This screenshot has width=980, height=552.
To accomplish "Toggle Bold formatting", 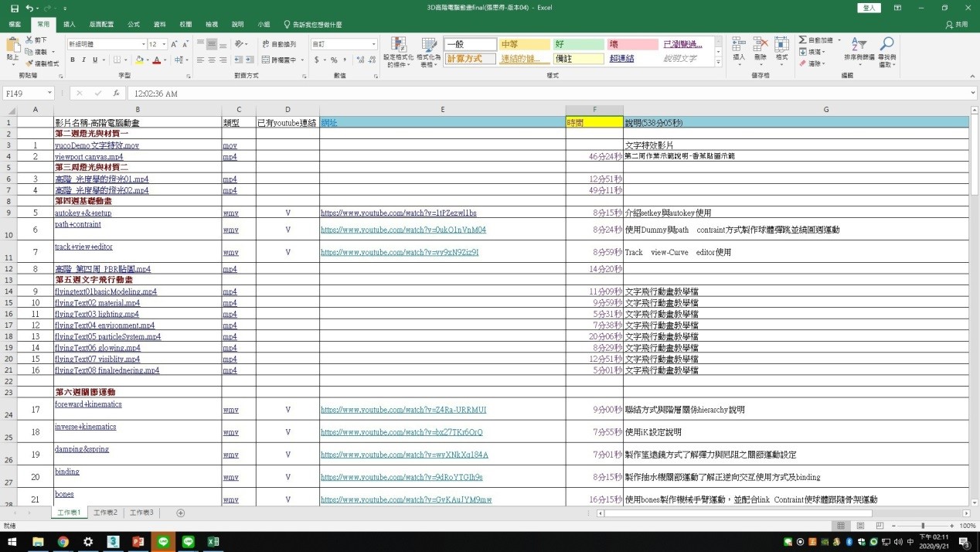I will (x=73, y=60).
